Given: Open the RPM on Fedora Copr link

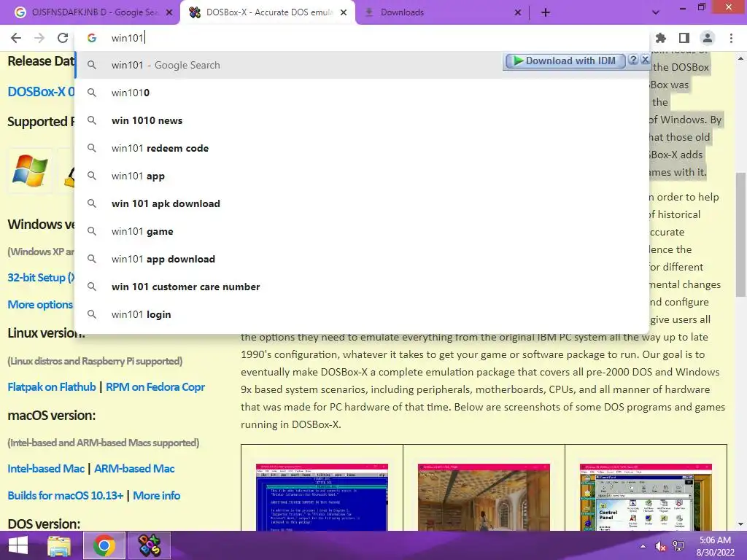Looking at the screenshot, I should point(155,387).
